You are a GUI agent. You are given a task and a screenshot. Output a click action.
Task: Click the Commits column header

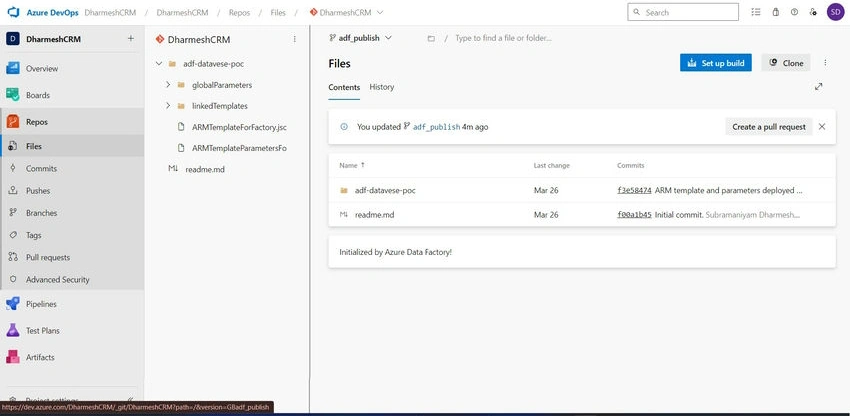pyautogui.click(x=630, y=165)
